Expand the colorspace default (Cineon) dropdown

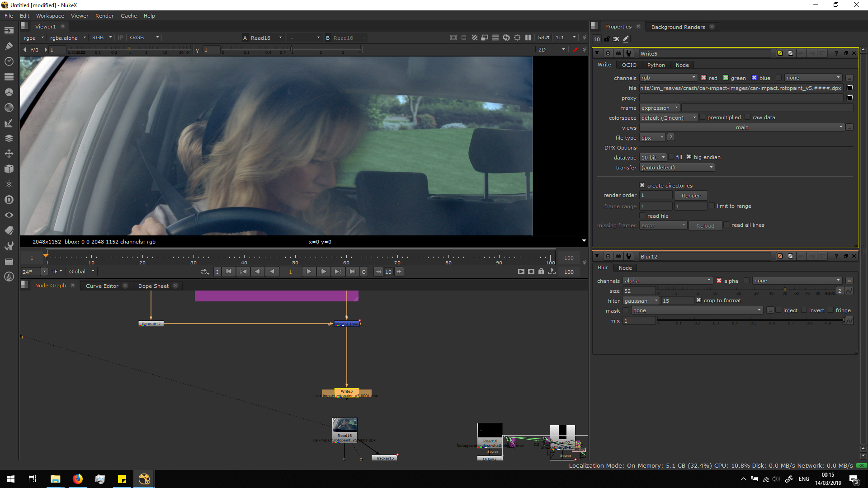[x=669, y=118]
